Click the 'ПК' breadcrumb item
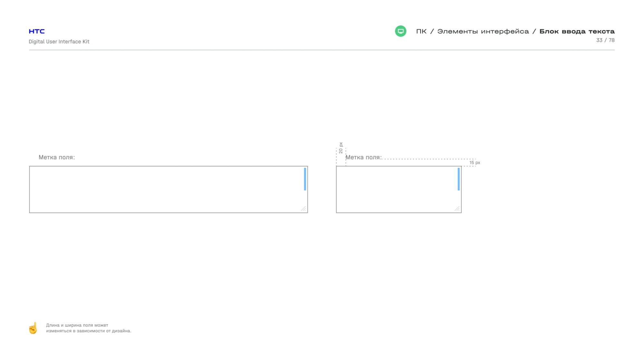 point(421,31)
